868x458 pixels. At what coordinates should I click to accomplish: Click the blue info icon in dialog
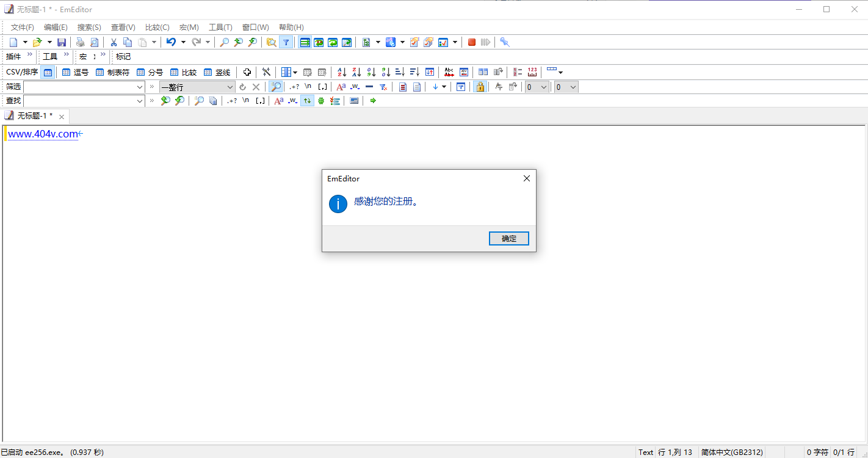(338, 203)
